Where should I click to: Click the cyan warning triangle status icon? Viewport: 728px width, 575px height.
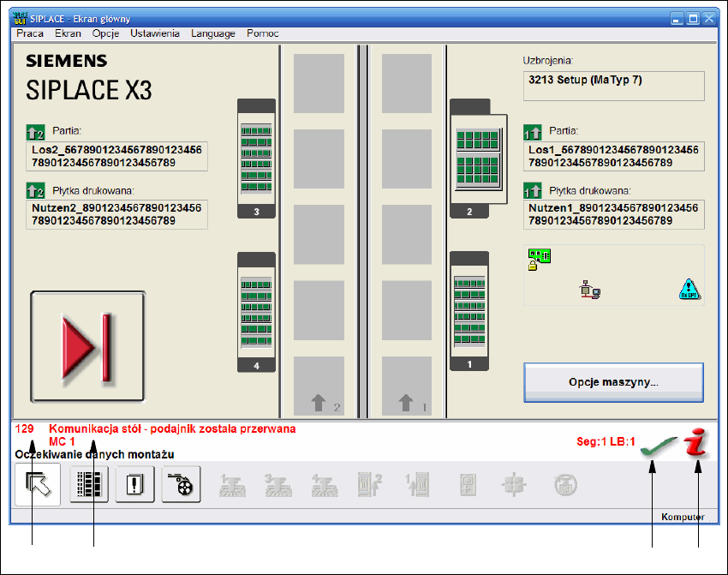pyautogui.click(x=689, y=289)
